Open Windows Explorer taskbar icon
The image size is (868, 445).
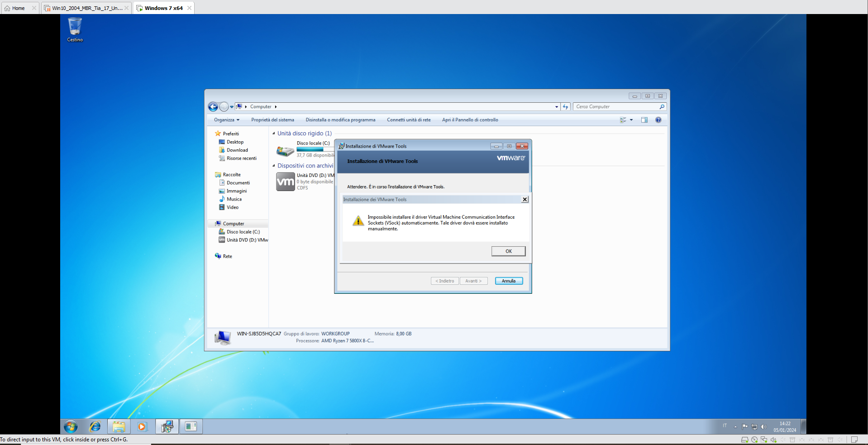(x=119, y=426)
